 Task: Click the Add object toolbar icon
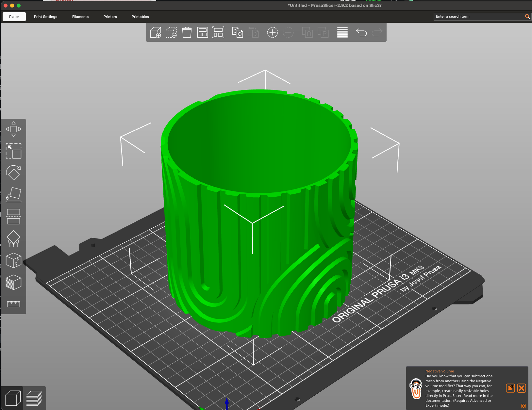(156, 32)
